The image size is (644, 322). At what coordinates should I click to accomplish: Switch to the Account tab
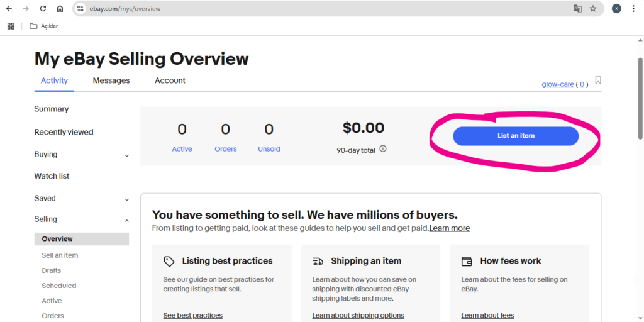pyautogui.click(x=170, y=80)
